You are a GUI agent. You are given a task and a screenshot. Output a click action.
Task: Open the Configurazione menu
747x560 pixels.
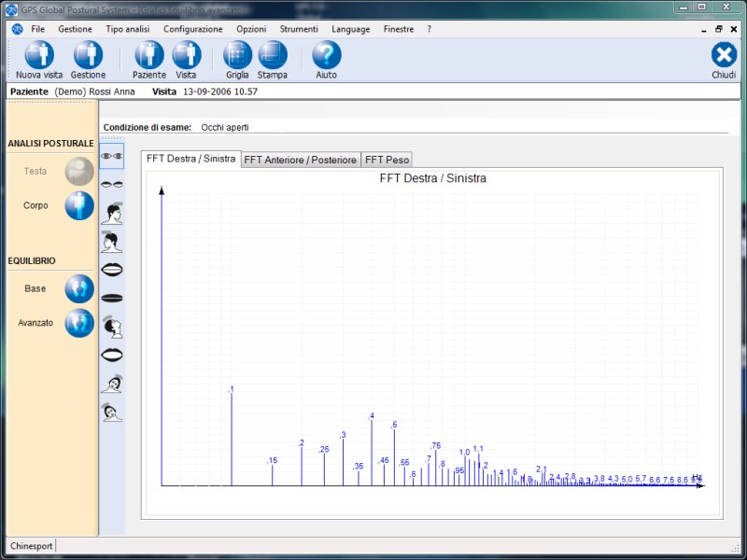tap(192, 29)
